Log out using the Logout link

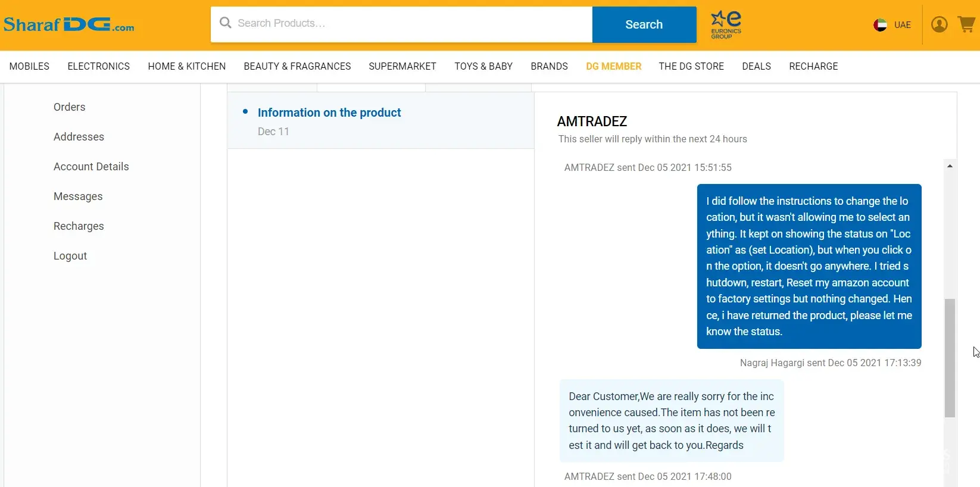point(70,256)
